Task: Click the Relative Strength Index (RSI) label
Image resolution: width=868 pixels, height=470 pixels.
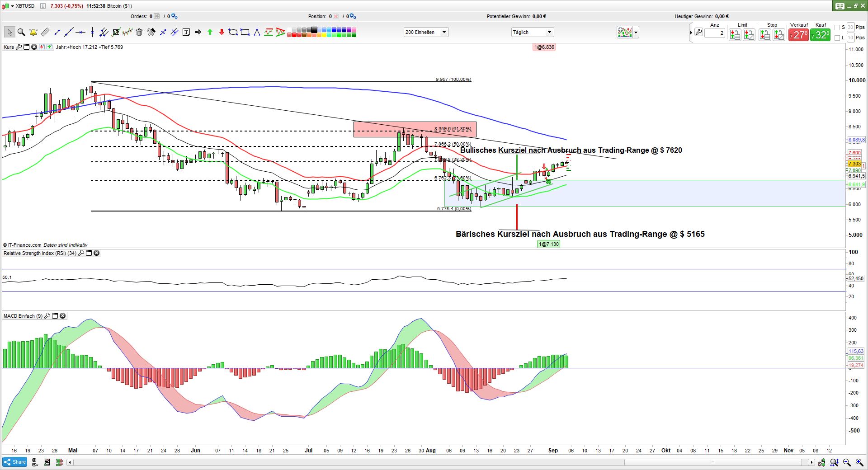Action: coord(40,253)
